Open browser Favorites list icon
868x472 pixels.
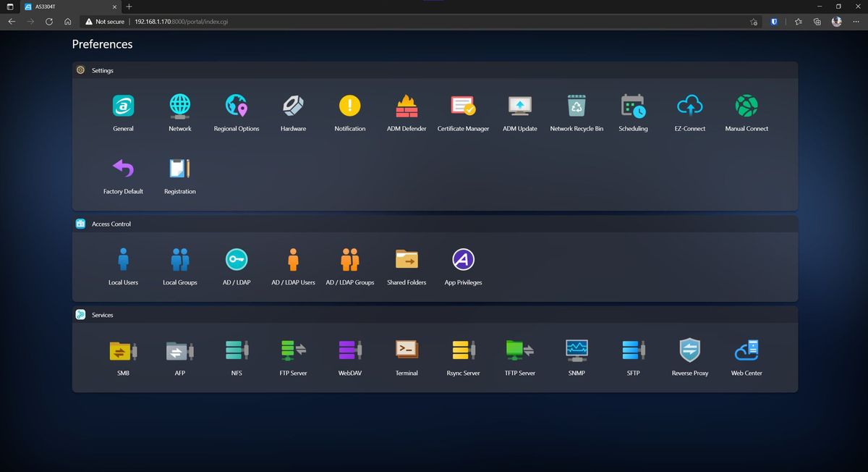[x=799, y=22]
